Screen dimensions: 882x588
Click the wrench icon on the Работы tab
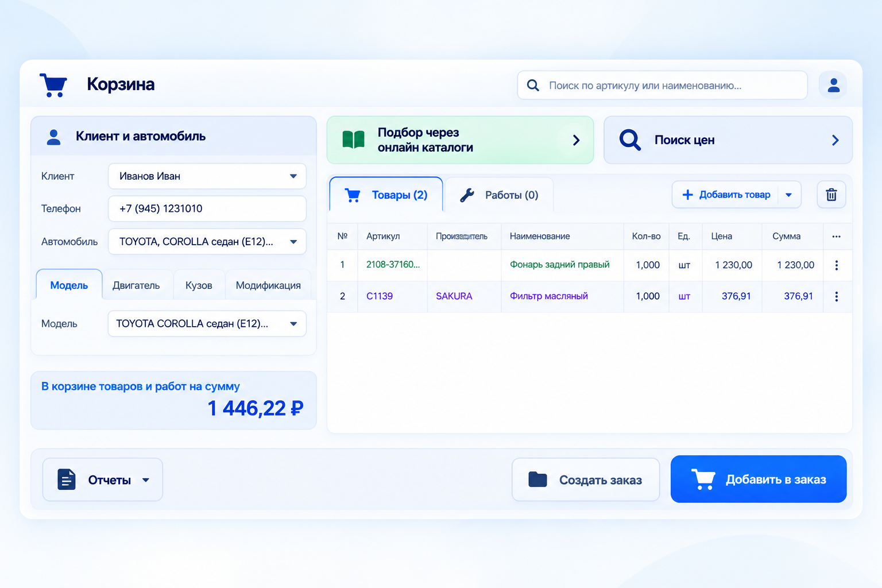[x=467, y=195]
